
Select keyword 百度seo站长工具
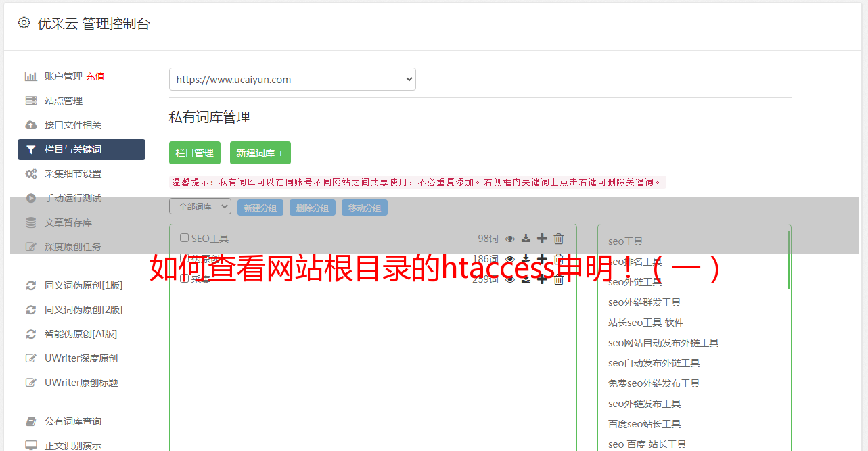pyautogui.click(x=644, y=424)
